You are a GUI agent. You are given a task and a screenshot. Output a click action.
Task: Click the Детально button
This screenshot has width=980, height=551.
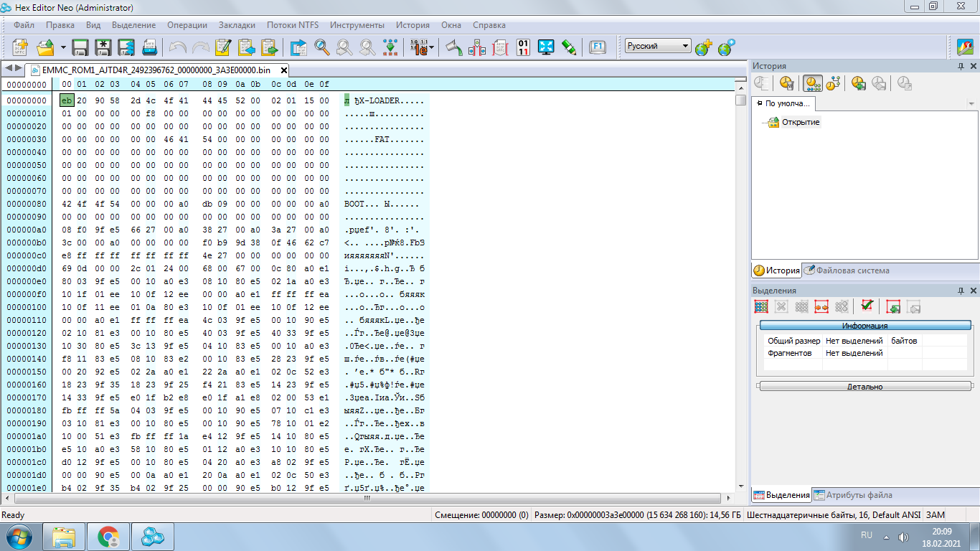pos(864,387)
